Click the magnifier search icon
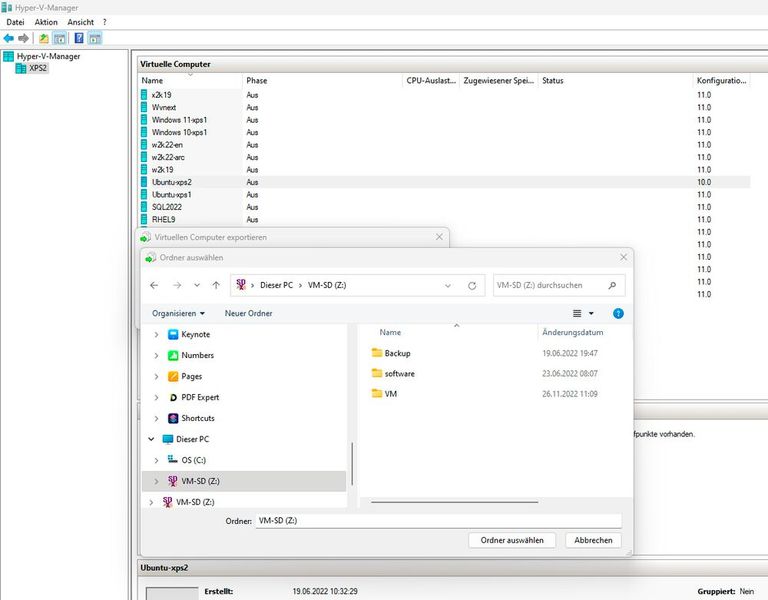Screen dimensions: 768x600 pos(612,285)
